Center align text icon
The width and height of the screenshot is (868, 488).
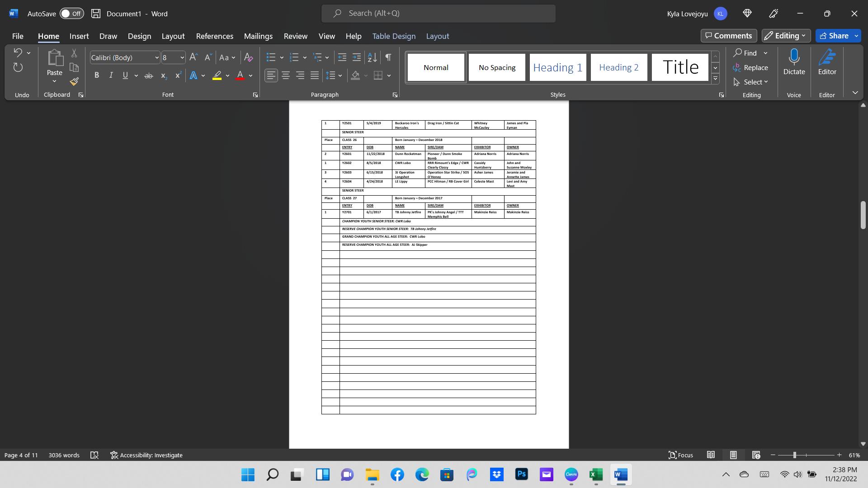[x=286, y=75]
